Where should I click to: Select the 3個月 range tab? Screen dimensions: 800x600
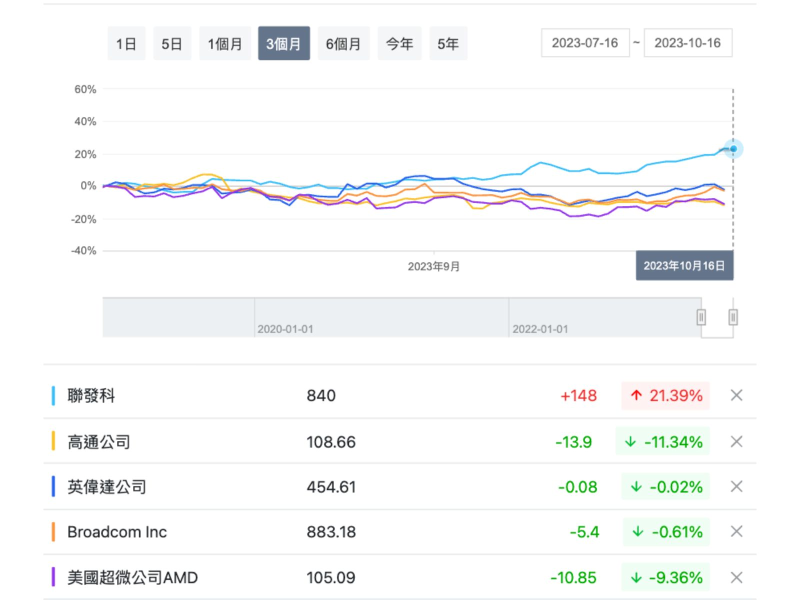tap(284, 44)
